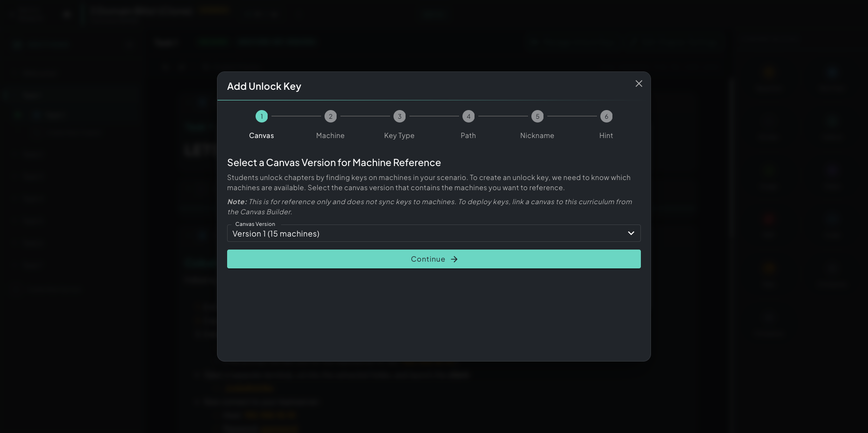Jump to step 5 Nickname circle
The height and width of the screenshot is (433, 868).
(x=537, y=116)
